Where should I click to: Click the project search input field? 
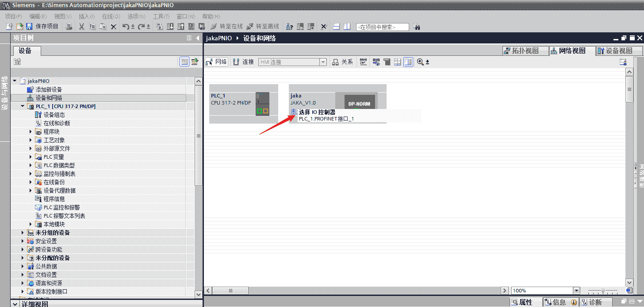click(382, 27)
